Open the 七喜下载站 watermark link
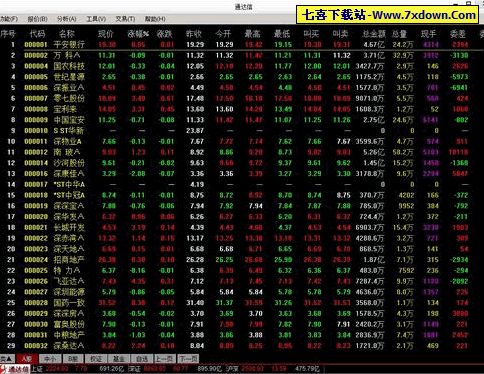The width and height of the screenshot is (484, 374). coord(388,15)
